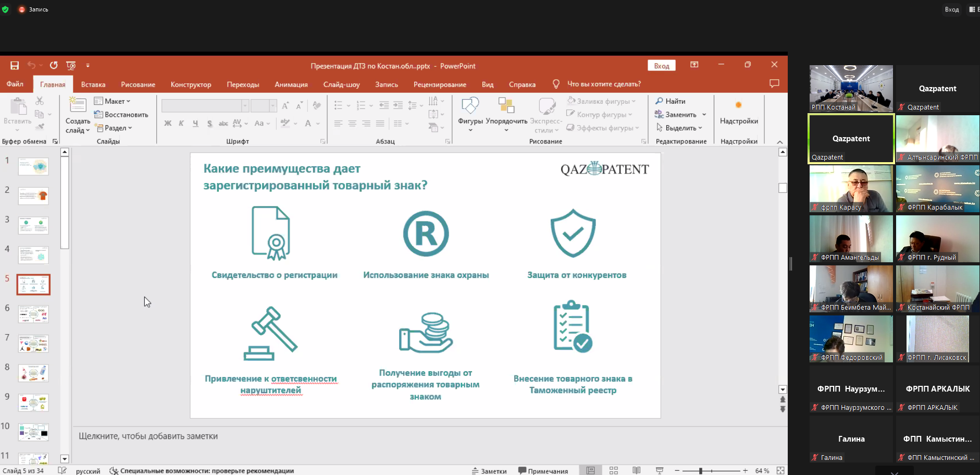Click the Sign in (Вход) button
This screenshot has width=980, height=475.
[661, 66]
